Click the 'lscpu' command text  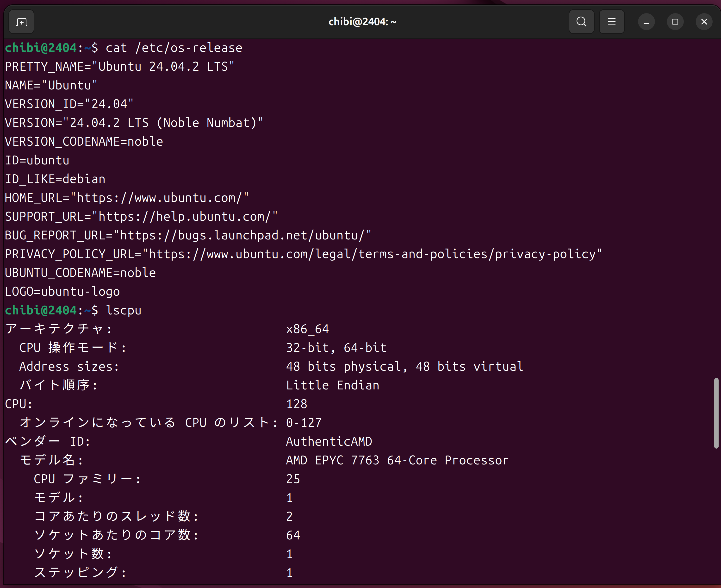[124, 310]
